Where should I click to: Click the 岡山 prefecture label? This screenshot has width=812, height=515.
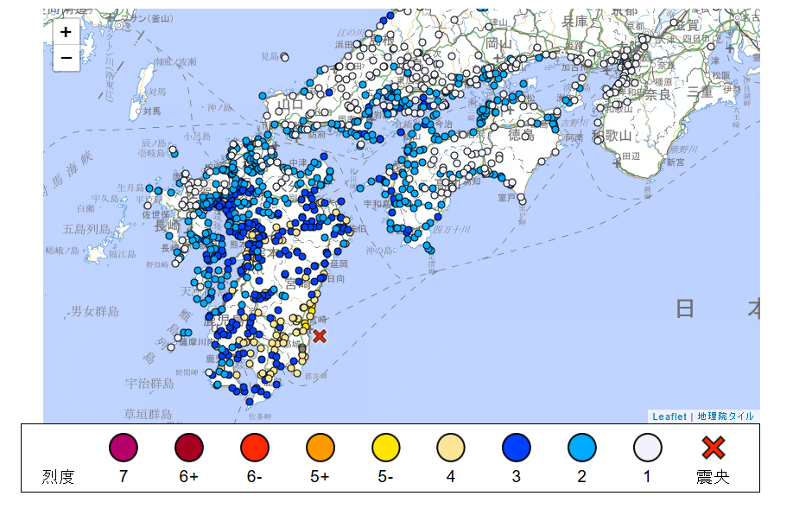[498, 43]
